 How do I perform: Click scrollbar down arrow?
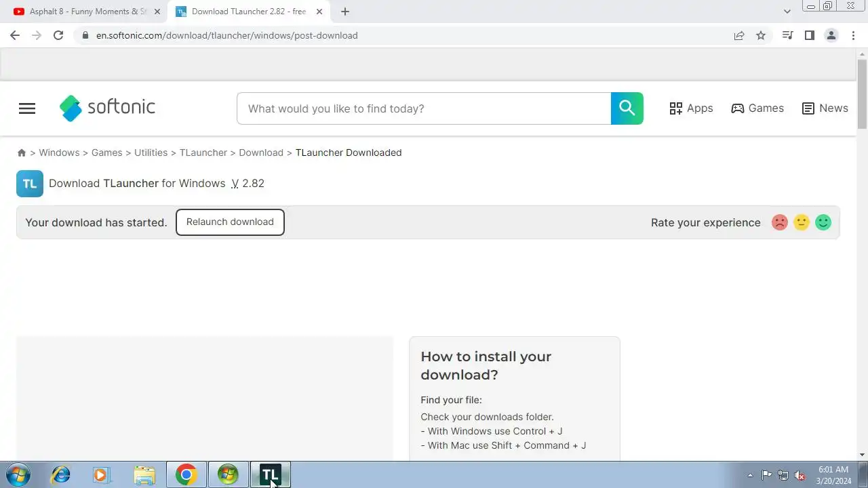(x=862, y=455)
